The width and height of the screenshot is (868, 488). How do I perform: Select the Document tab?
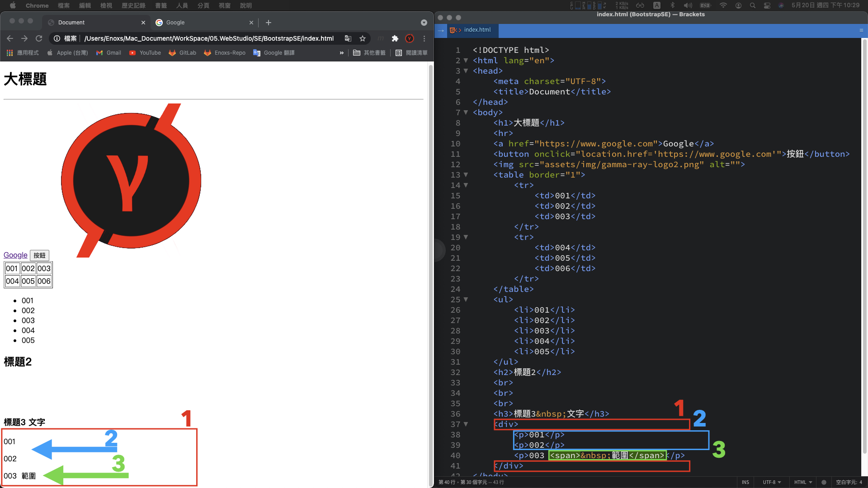pyautogui.click(x=96, y=23)
